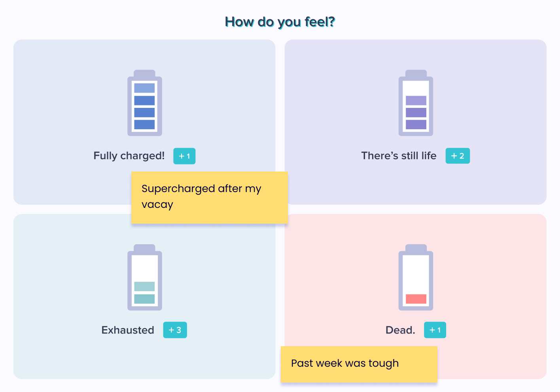Click the +1 vote badge beside Dead.
The height and width of the screenshot is (392, 560).
click(x=435, y=330)
